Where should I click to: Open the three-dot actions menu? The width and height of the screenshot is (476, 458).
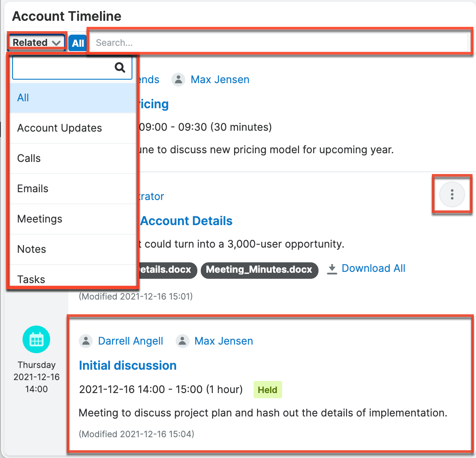pos(452,194)
